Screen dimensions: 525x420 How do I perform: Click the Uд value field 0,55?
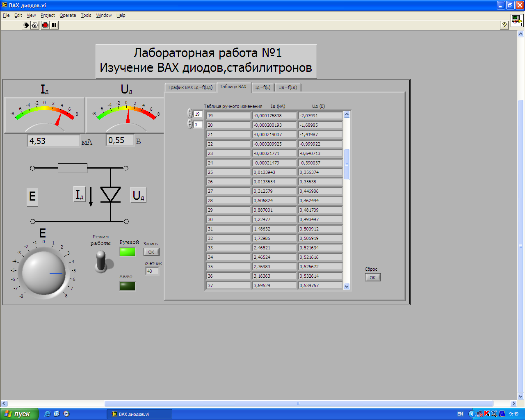coord(120,140)
